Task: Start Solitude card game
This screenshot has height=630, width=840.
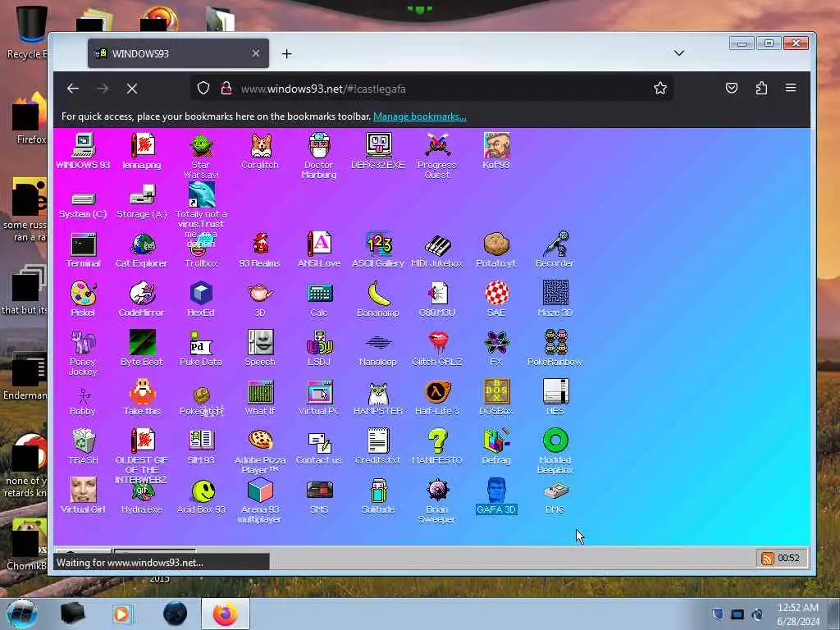Action: [x=378, y=495]
